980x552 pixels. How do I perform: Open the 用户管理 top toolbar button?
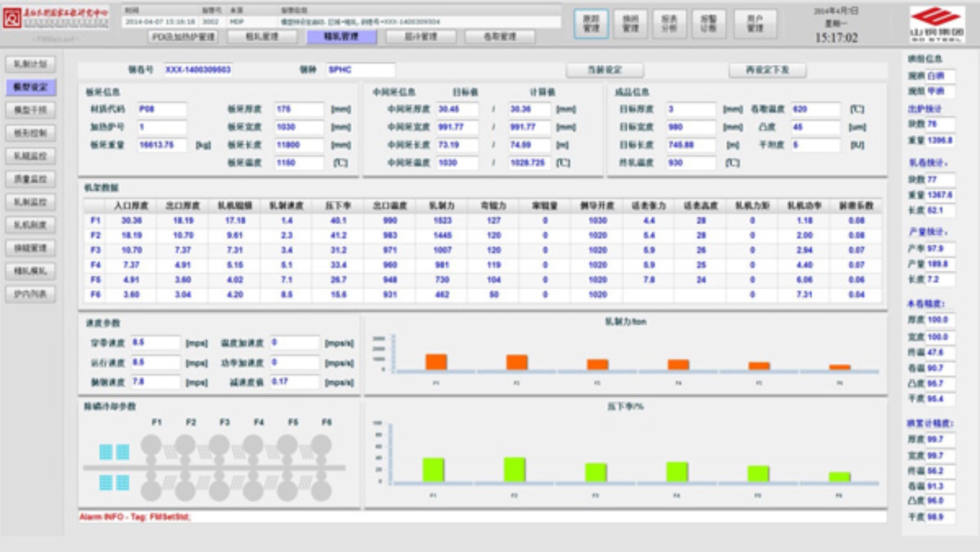[755, 24]
